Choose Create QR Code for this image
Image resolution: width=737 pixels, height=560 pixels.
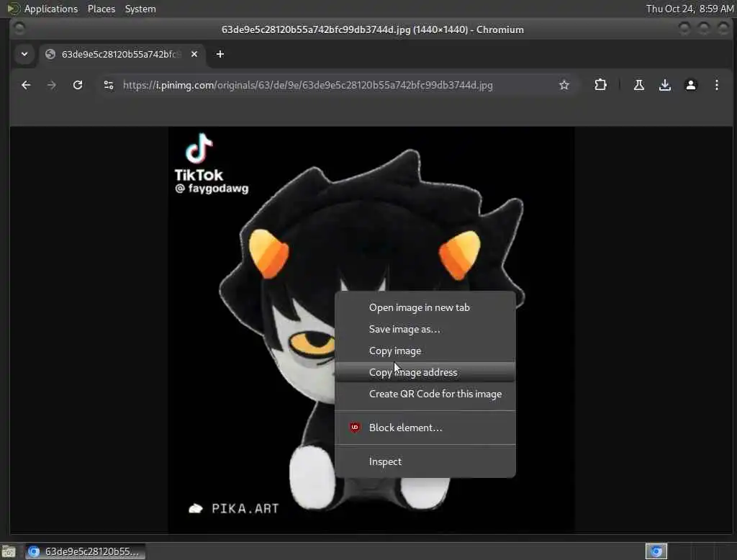425,394
